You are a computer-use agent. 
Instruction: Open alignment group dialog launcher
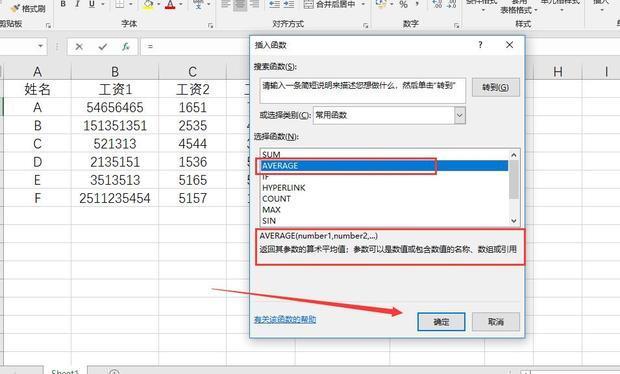coord(365,25)
